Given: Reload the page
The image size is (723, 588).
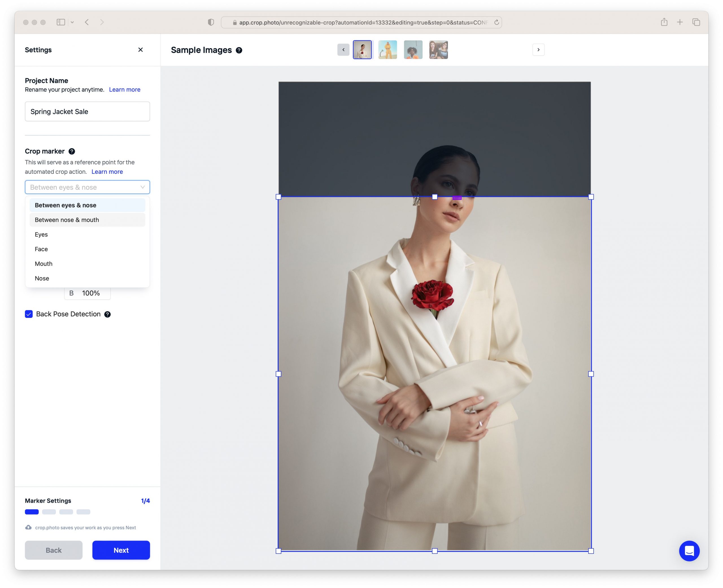Looking at the screenshot, I should [x=496, y=22].
